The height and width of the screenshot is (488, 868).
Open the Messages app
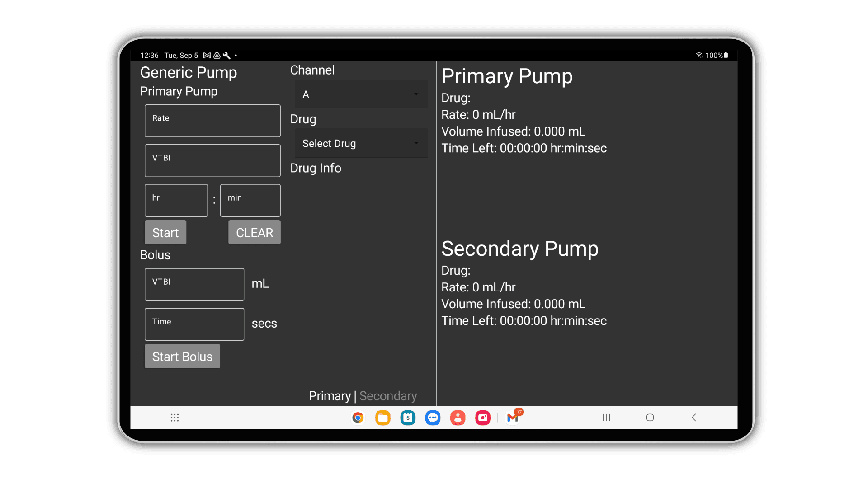(x=433, y=418)
